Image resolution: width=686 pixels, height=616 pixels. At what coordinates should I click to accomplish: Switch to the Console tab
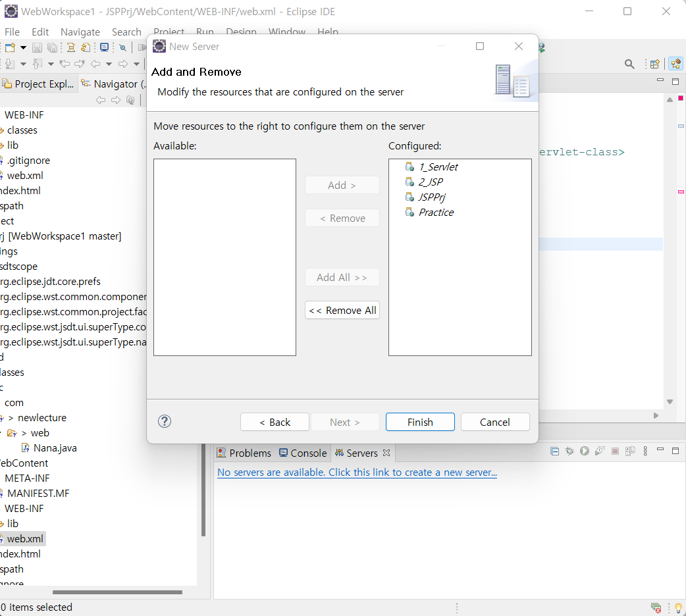[303, 453]
